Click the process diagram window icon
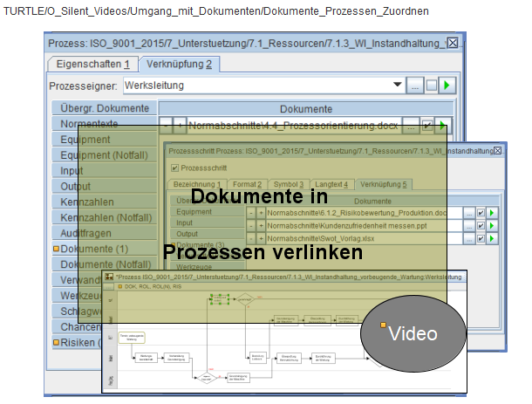The height and width of the screenshot is (404, 532). (108, 277)
